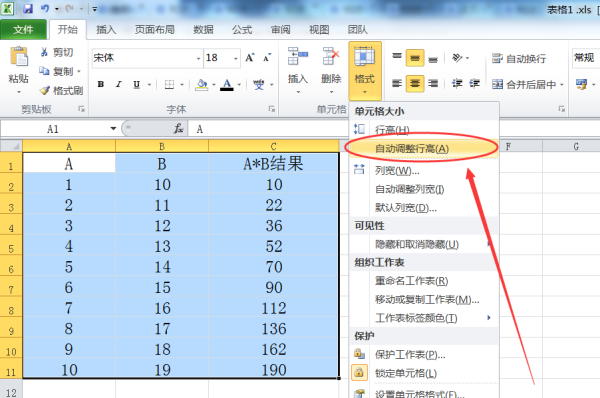Open the font color dropdown arrow

[239, 84]
